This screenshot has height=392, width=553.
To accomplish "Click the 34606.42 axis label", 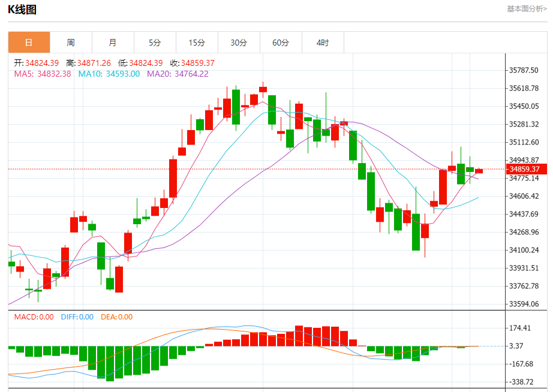I will [524, 196].
